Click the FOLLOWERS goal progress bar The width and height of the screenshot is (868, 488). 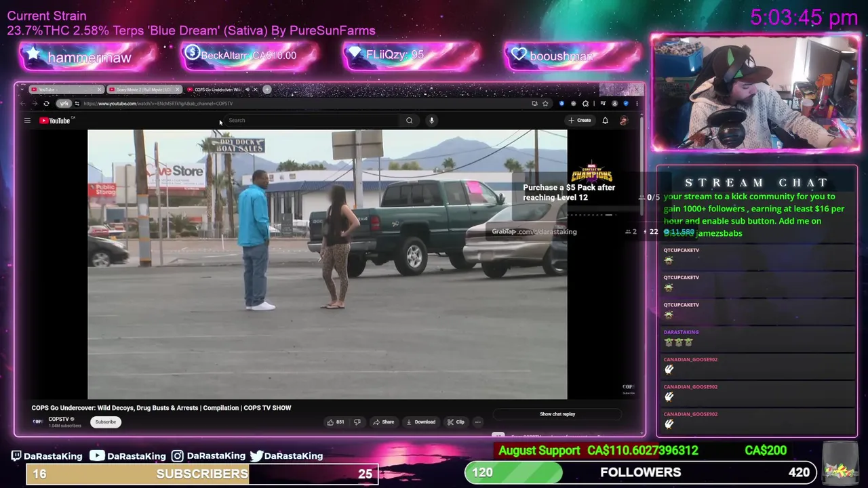coord(641,472)
